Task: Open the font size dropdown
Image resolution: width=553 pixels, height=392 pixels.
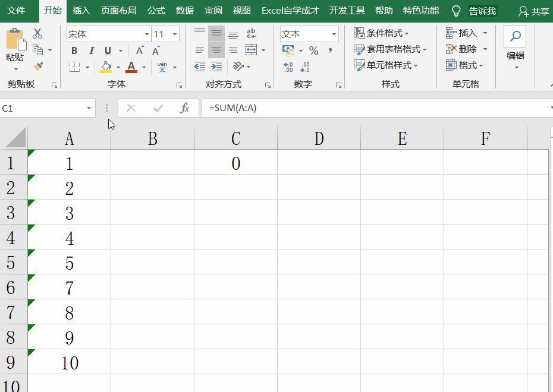Action: pyautogui.click(x=175, y=34)
